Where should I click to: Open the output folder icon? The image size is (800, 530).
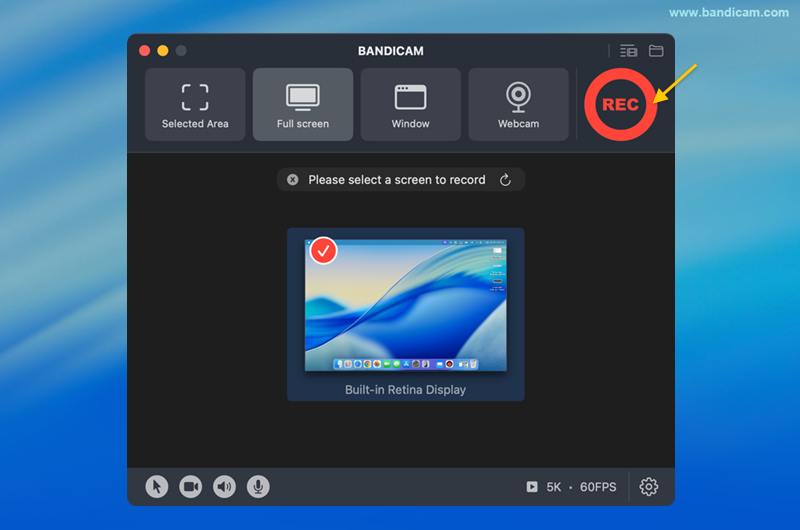click(656, 51)
